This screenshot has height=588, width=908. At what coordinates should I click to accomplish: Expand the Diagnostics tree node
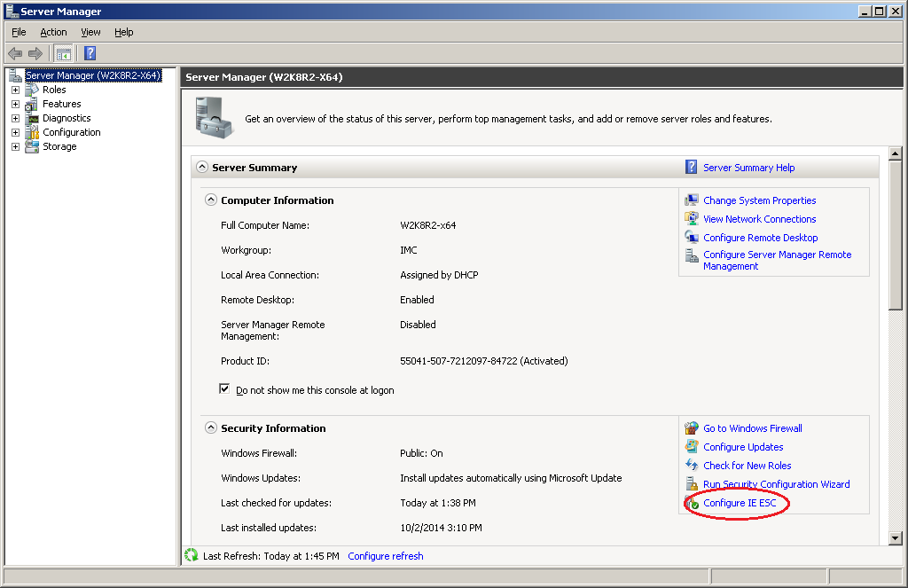point(15,118)
